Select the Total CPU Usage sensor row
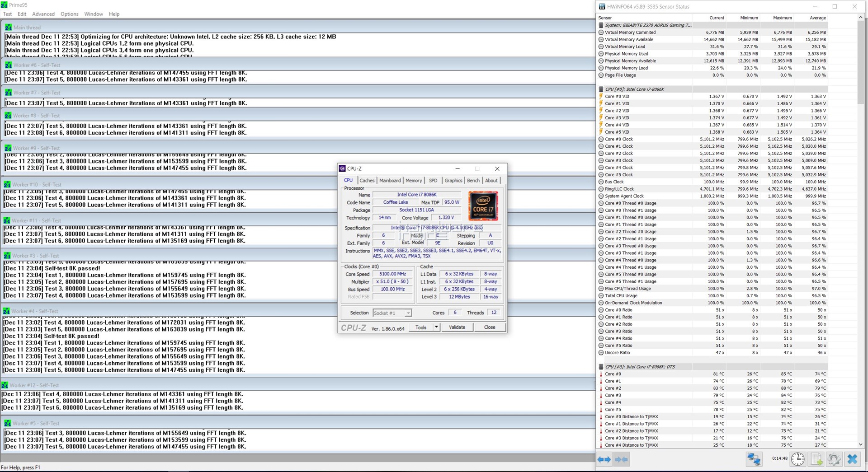Screen dimensions: 868x472 click(712, 296)
